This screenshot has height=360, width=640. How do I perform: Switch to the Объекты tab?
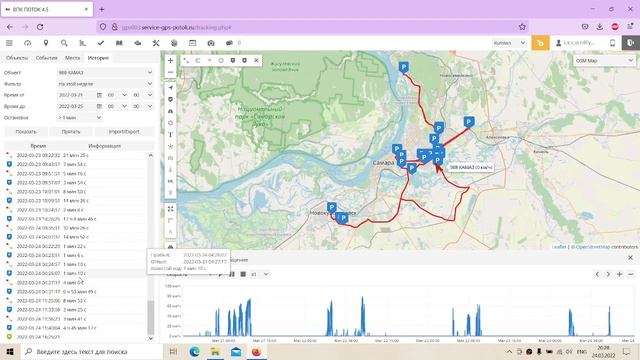coord(17,58)
